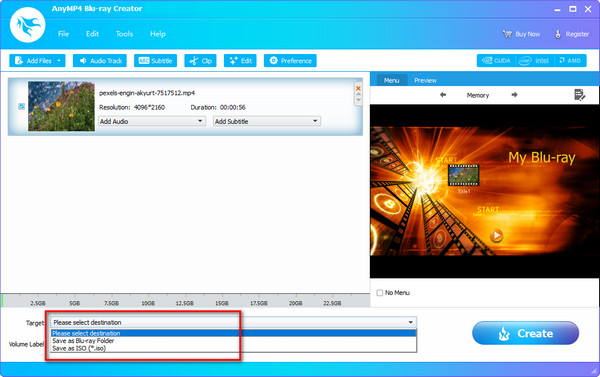The image size is (600, 377).
Task: Move the video item up
Action: 358,94
